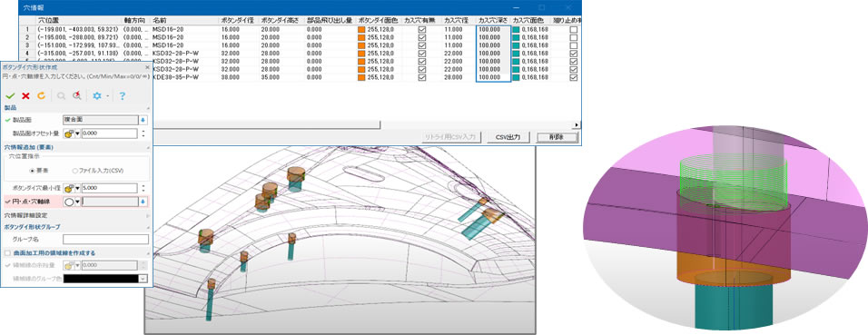
Task: Cancel with the red X icon
Action: 25,96
